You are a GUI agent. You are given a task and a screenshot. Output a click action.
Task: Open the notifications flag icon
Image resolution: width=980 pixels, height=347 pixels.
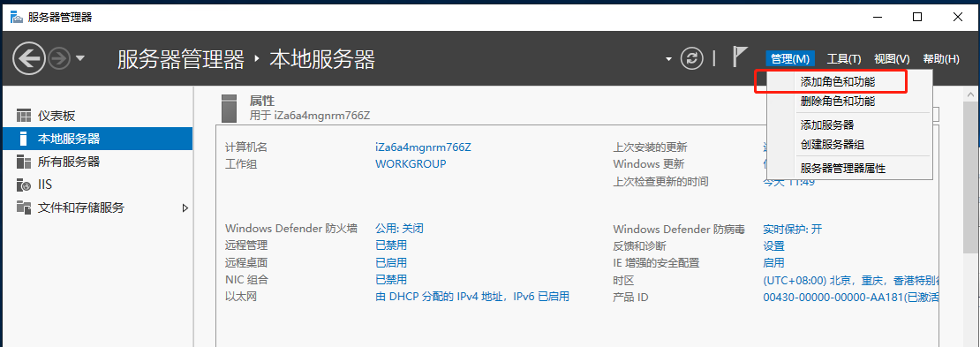pyautogui.click(x=739, y=57)
